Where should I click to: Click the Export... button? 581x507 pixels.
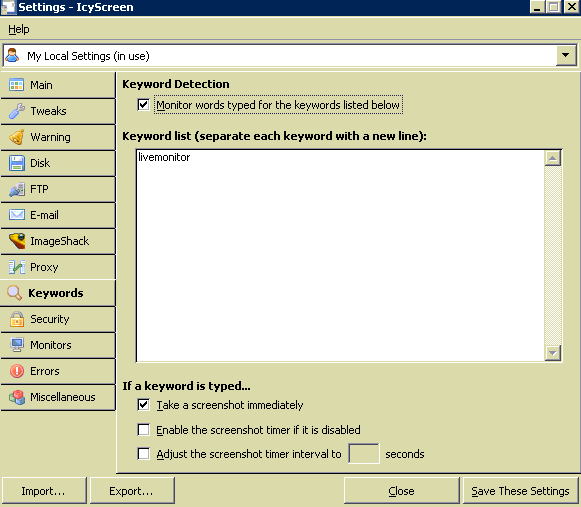coord(132,491)
